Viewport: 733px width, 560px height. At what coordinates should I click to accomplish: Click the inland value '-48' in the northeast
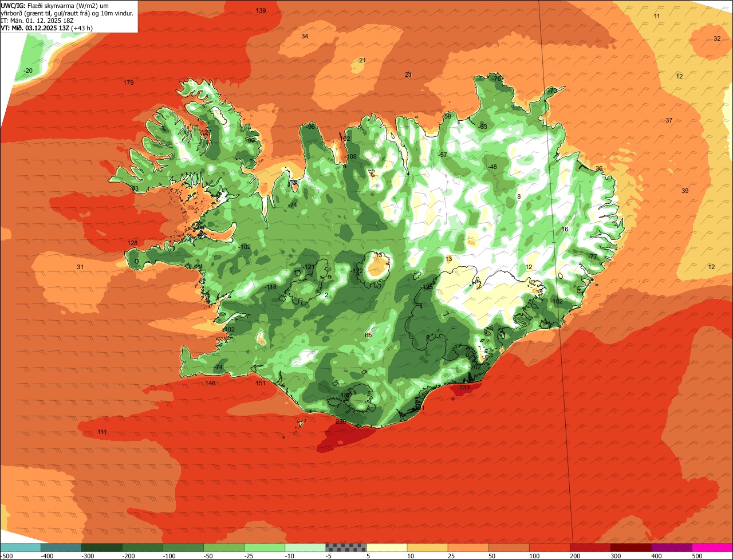point(492,167)
